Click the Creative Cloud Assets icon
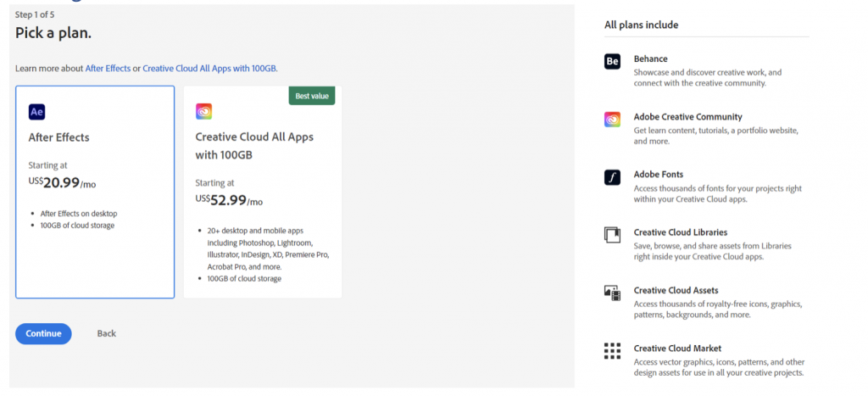This screenshot has height=396, width=868. point(612,293)
